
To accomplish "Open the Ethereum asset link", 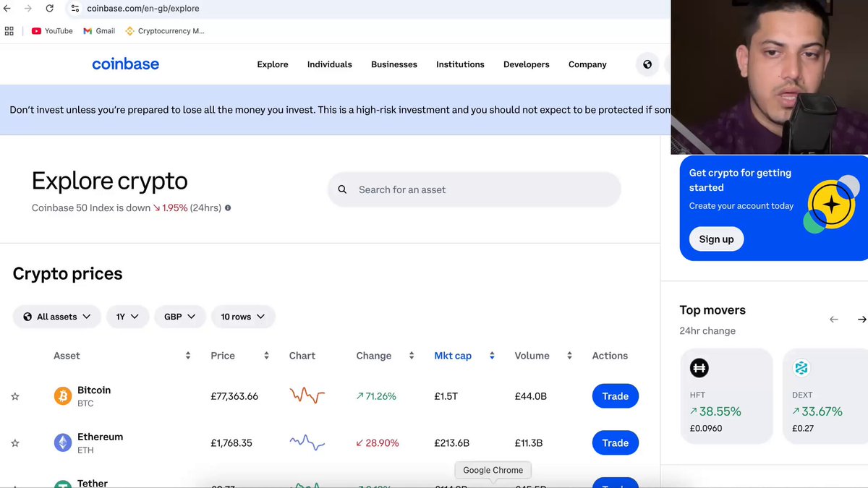I will 101,437.
